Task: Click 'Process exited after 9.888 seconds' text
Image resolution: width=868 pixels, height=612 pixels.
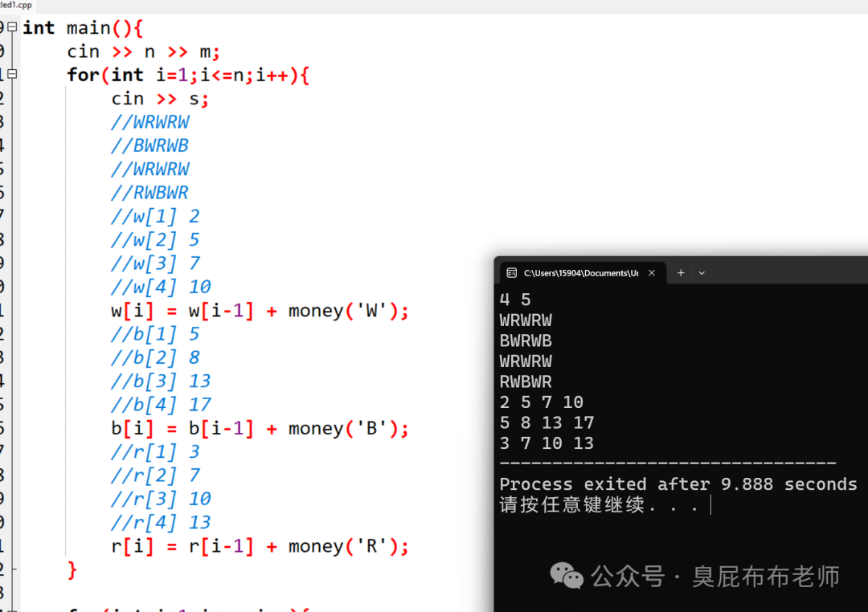Action: (678, 485)
